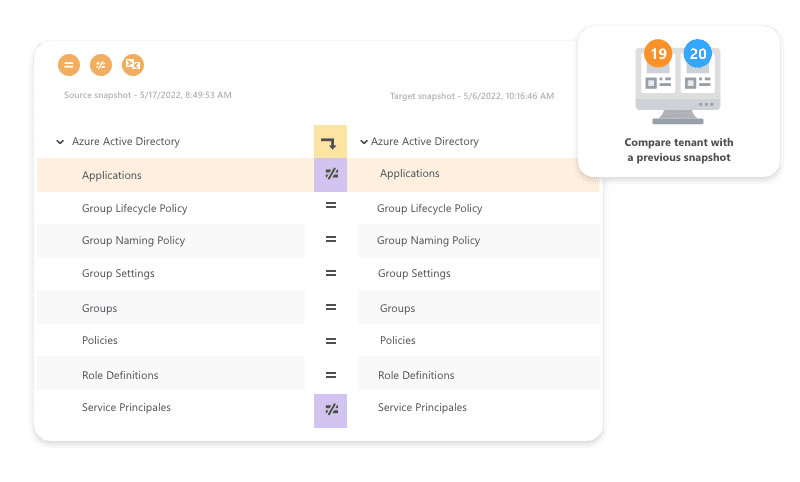The image size is (800, 482).
Task: Select target Azure Active Directory node
Action: point(424,141)
